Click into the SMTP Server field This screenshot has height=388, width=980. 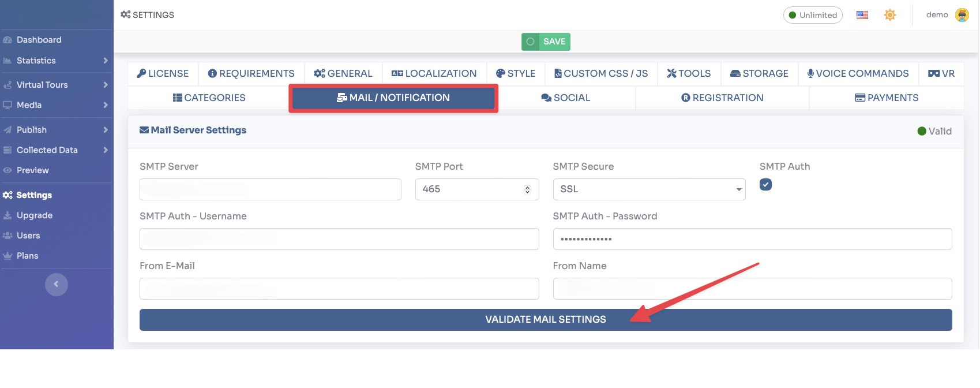pyautogui.click(x=271, y=189)
